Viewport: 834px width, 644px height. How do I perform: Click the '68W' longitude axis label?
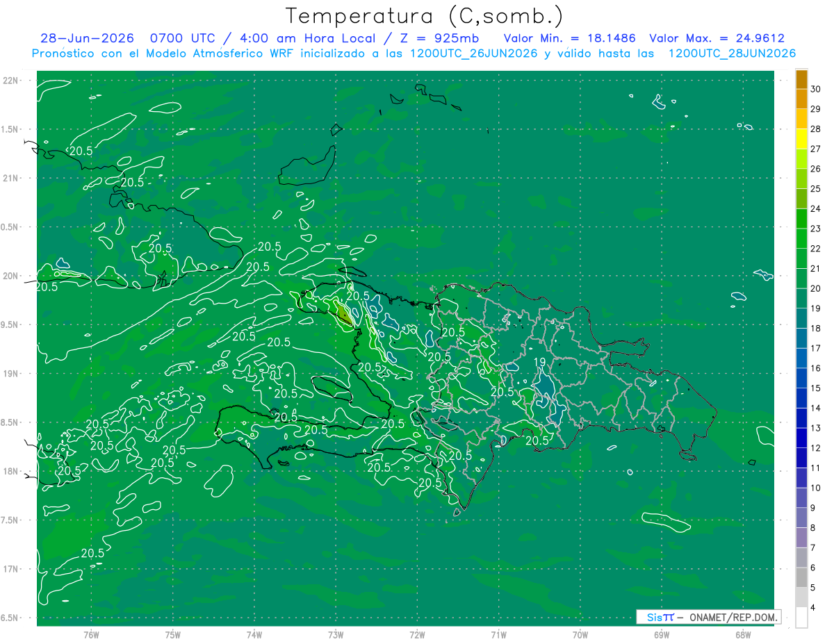coord(742,634)
